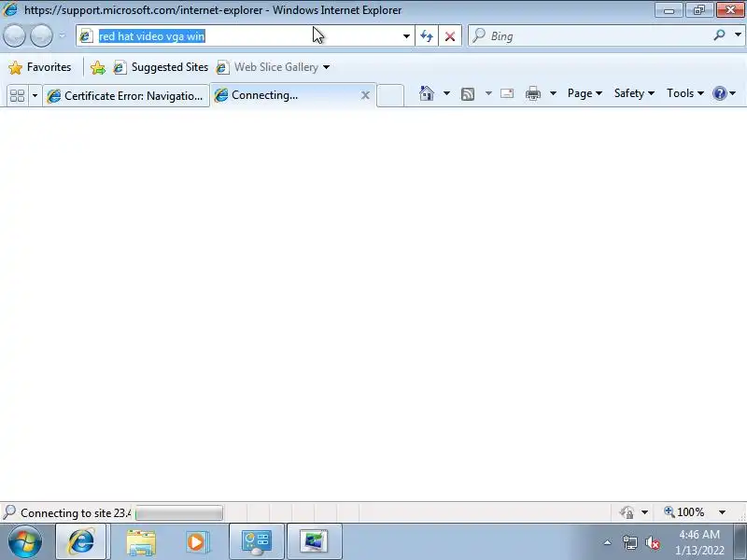The width and height of the screenshot is (747, 560).
Task: Expand the Print options dropdown arrow
Action: pyautogui.click(x=553, y=93)
